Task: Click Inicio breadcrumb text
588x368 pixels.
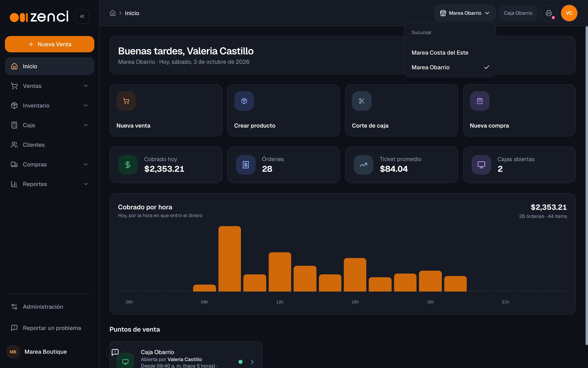Action: (x=132, y=13)
